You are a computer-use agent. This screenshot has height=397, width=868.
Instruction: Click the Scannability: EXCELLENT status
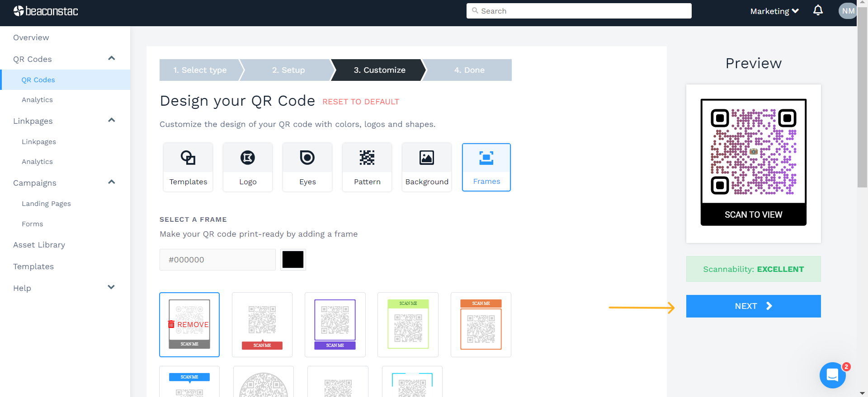click(x=753, y=269)
